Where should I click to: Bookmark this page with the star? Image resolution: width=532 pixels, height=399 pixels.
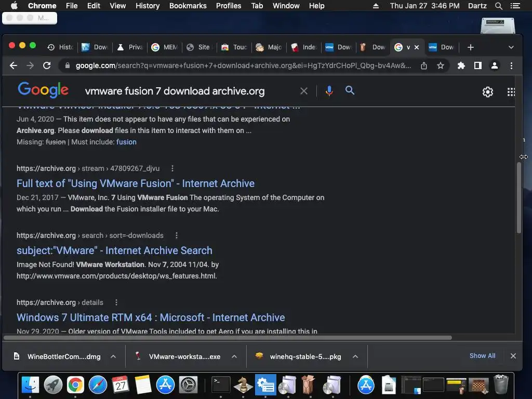click(441, 65)
